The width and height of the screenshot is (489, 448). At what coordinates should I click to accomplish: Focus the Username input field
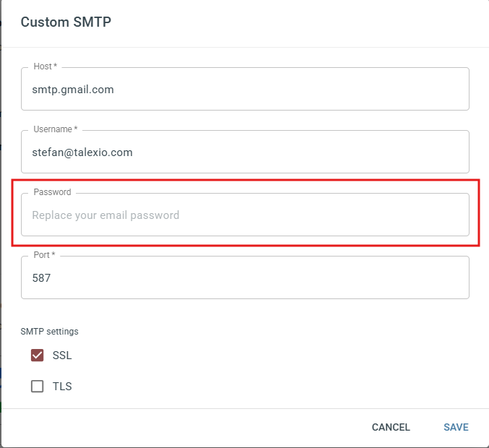click(245, 152)
